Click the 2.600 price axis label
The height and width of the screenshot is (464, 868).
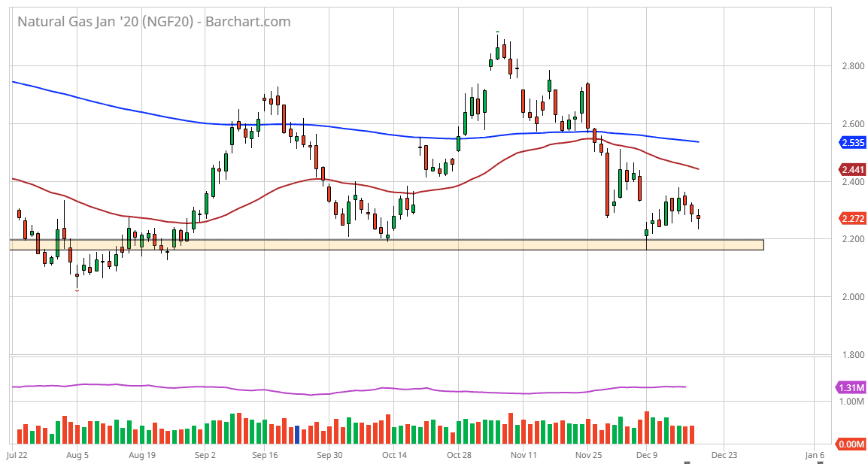tap(852, 123)
